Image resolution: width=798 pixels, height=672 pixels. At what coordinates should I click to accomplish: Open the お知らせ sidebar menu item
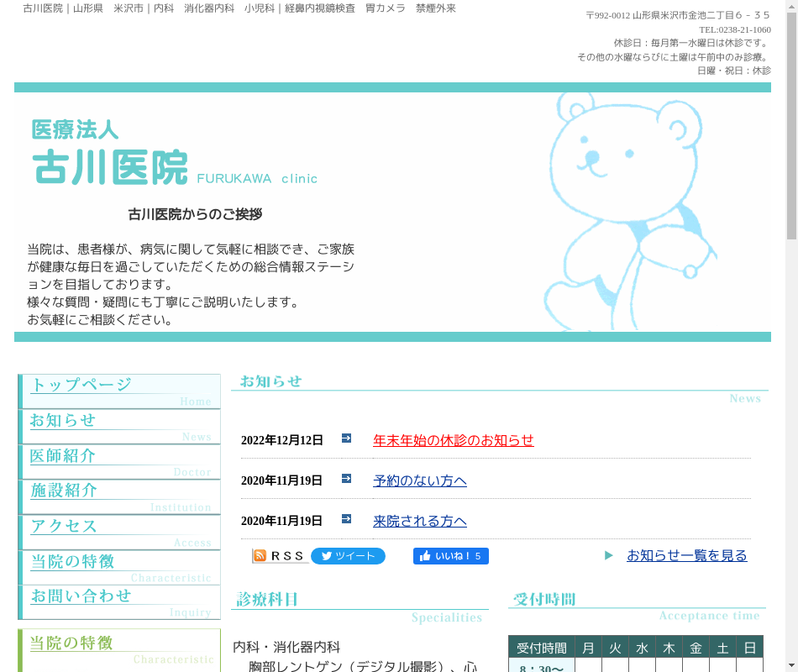pyautogui.click(x=120, y=427)
